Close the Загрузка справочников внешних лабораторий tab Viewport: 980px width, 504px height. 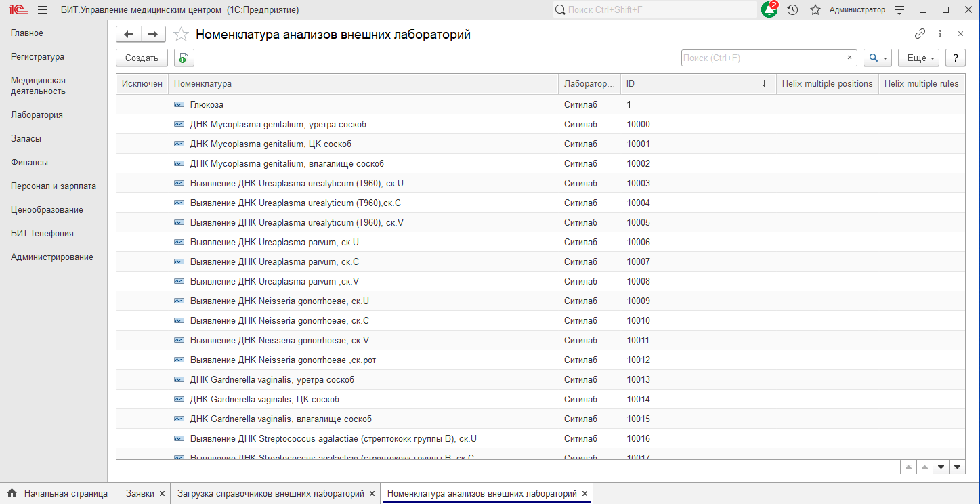(372, 494)
